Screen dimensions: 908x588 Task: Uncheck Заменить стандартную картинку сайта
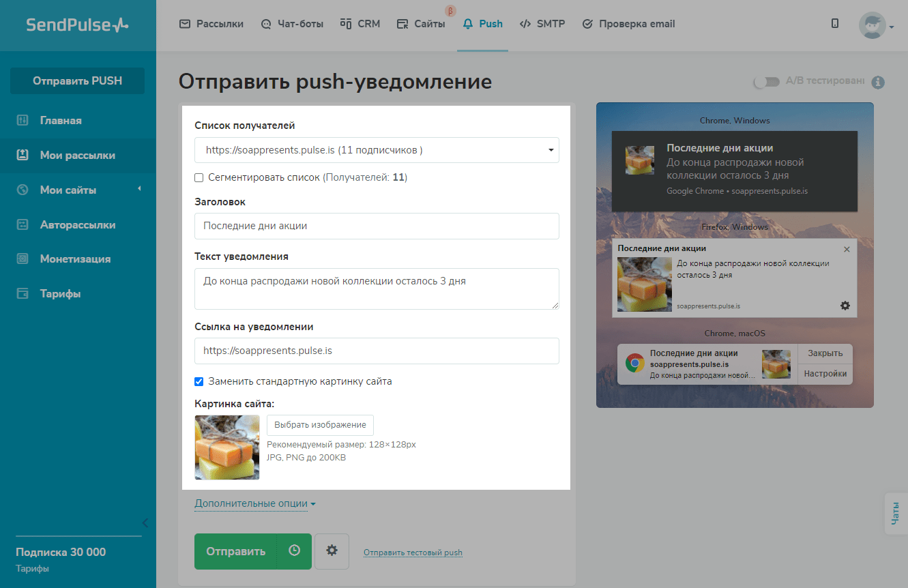pos(199,381)
